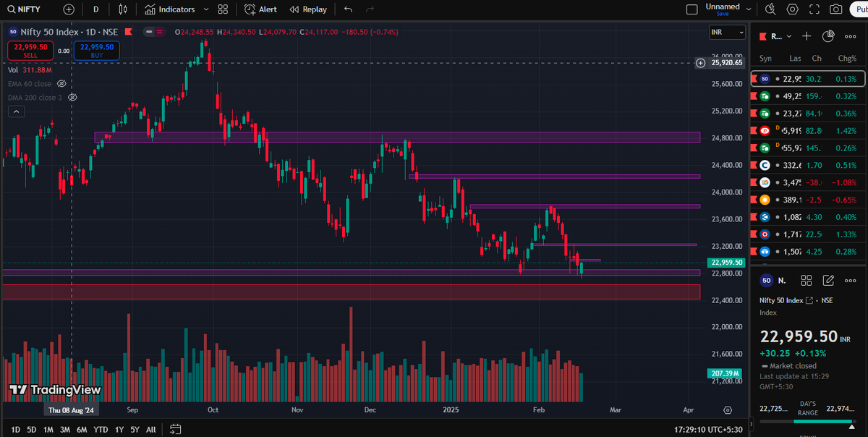Select the 5Y time range
868x437 pixels.
click(135, 429)
